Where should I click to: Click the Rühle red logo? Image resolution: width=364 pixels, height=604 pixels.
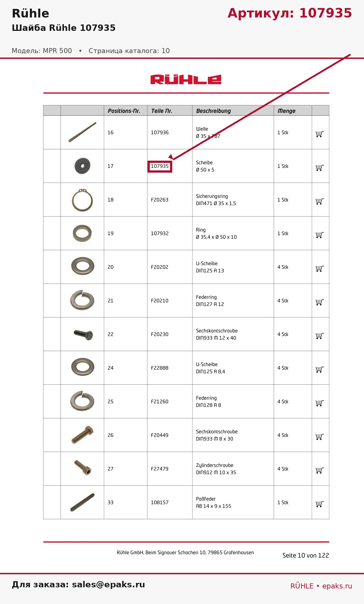pos(186,79)
